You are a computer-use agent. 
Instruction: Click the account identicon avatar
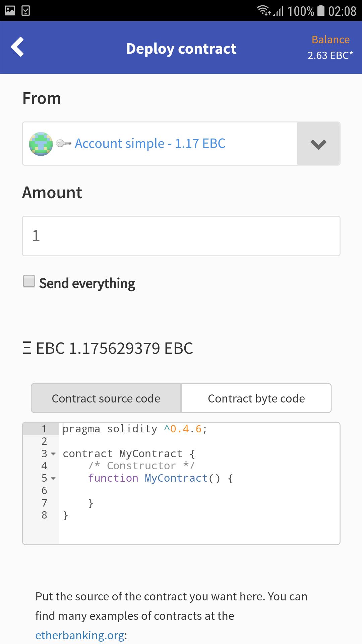41,144
